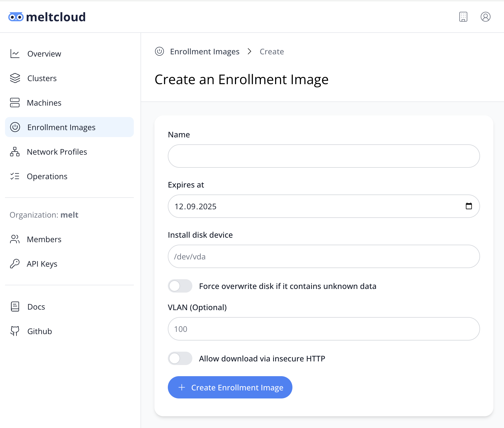Enable force overwrite disk toggle
The width and height of the screenshot is (504, 428).
180,286
